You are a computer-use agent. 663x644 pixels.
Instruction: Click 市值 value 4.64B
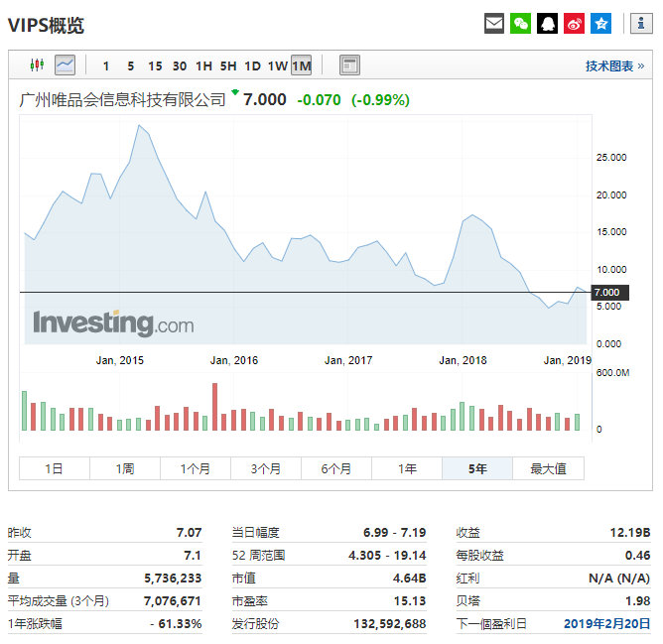(x=409, y=579)
